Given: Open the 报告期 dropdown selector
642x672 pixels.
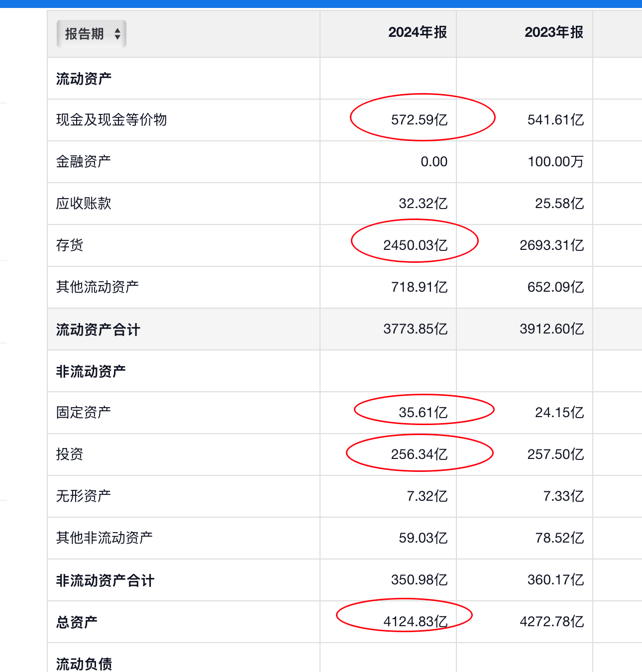Looking at the screenshot, I should point(92,34).
